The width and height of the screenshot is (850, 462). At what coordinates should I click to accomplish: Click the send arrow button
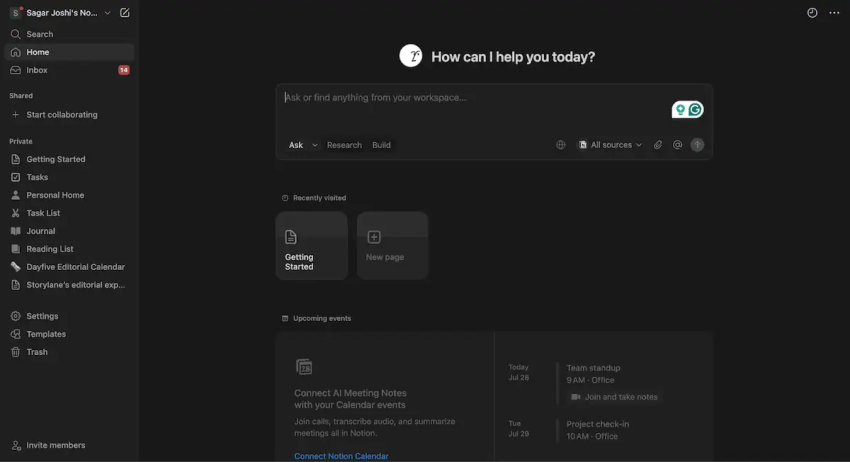point(697,145)
